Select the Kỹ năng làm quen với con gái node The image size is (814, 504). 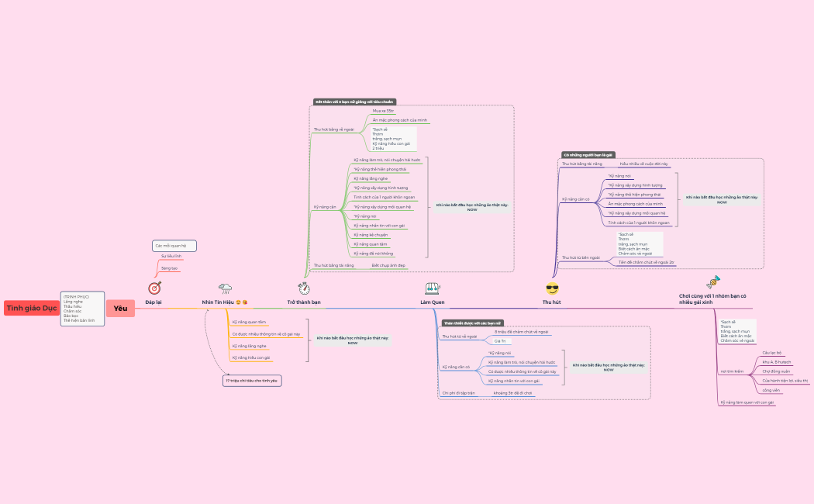click(747, 402)
